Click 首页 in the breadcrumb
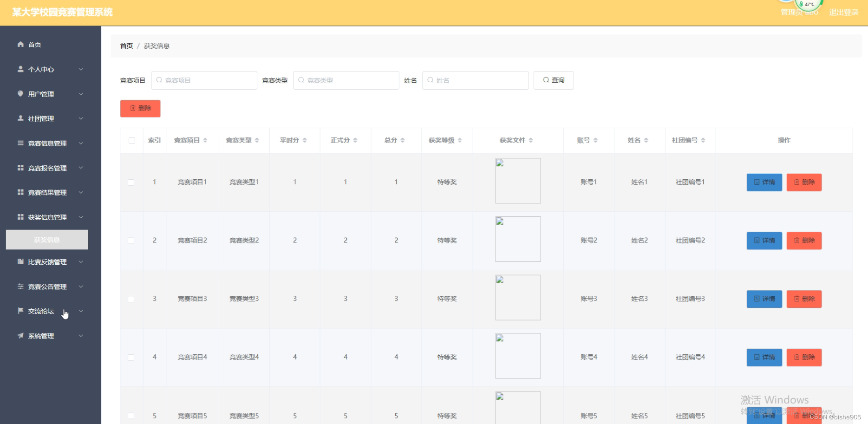This screenshot has height=424, width=868. pyautogui.click(x=126, y=46)
